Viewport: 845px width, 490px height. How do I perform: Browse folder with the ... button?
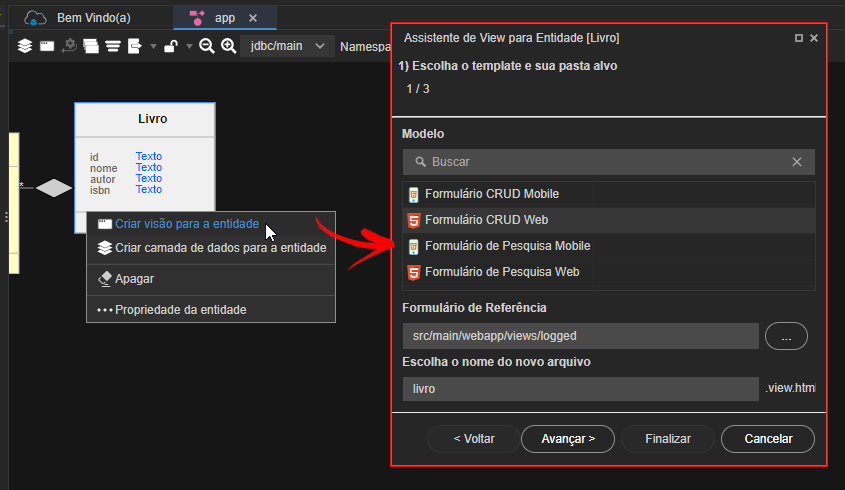[x=786, y=336]
